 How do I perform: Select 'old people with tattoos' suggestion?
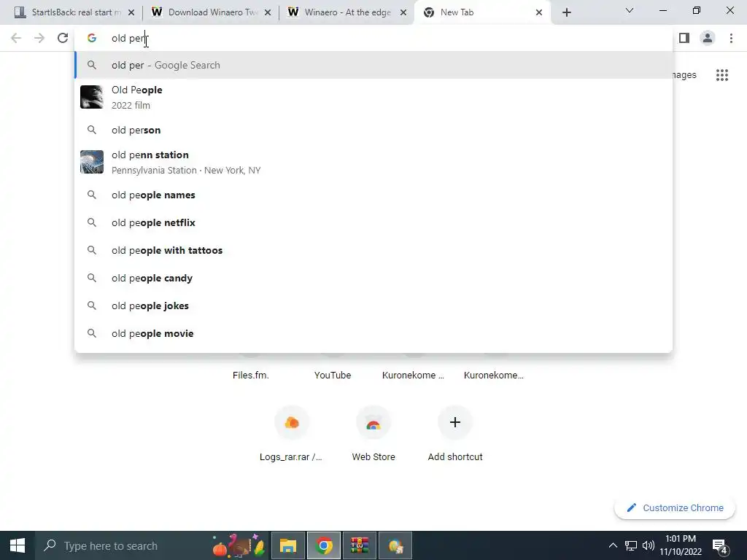coord(373,250)
